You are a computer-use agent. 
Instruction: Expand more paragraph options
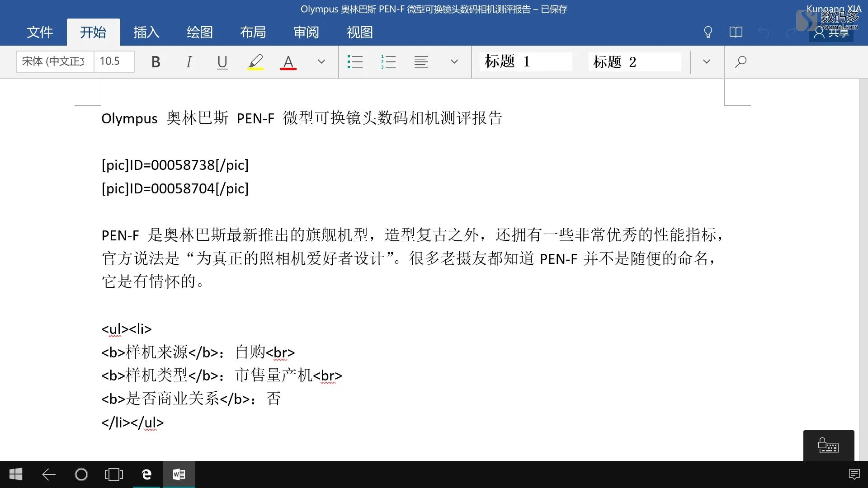point(454,61)
